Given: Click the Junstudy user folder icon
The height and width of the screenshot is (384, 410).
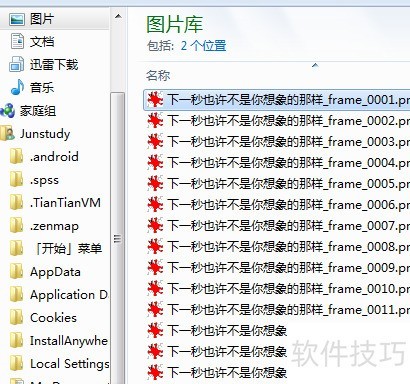Looking at the screenshot, I should pyautogui.click(x=8, y=133).
